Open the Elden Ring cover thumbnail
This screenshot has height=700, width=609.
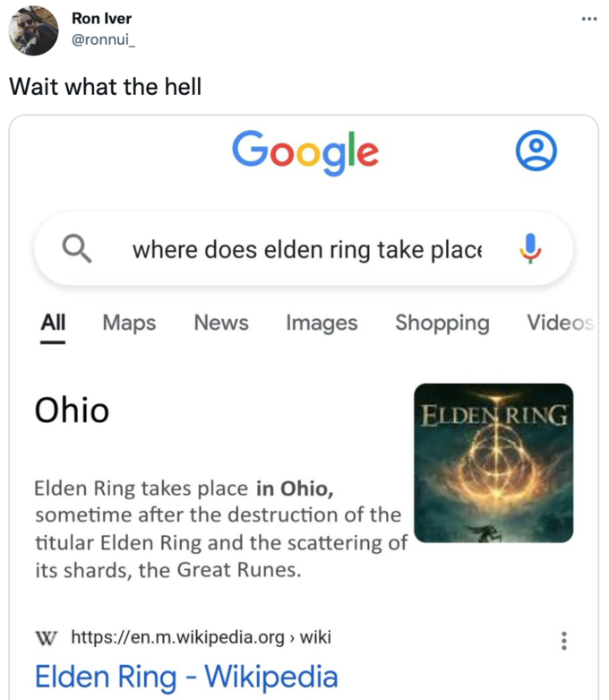[x=494, y=462]
